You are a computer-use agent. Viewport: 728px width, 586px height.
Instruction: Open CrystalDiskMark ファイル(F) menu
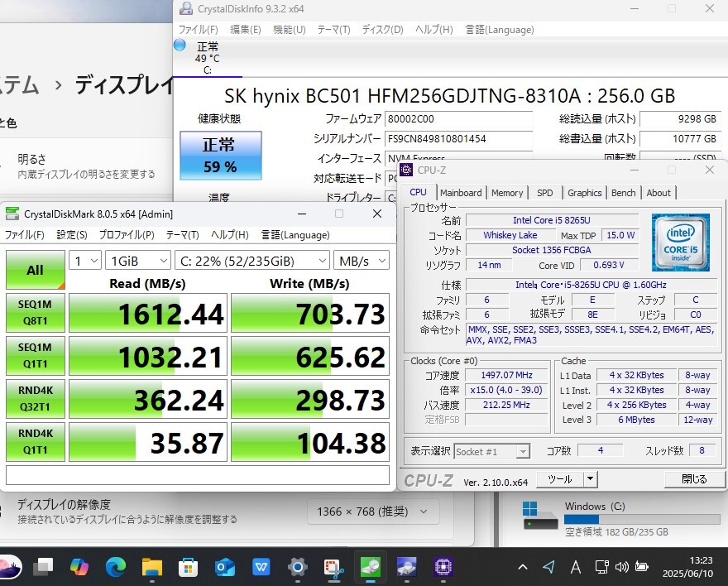coord(24,235)
